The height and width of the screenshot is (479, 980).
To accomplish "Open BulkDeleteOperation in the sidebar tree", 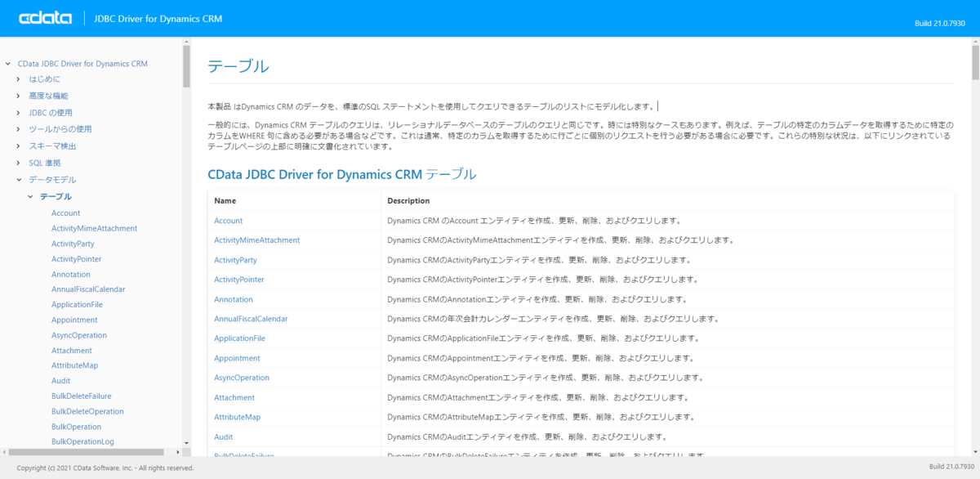I will 87,411.
